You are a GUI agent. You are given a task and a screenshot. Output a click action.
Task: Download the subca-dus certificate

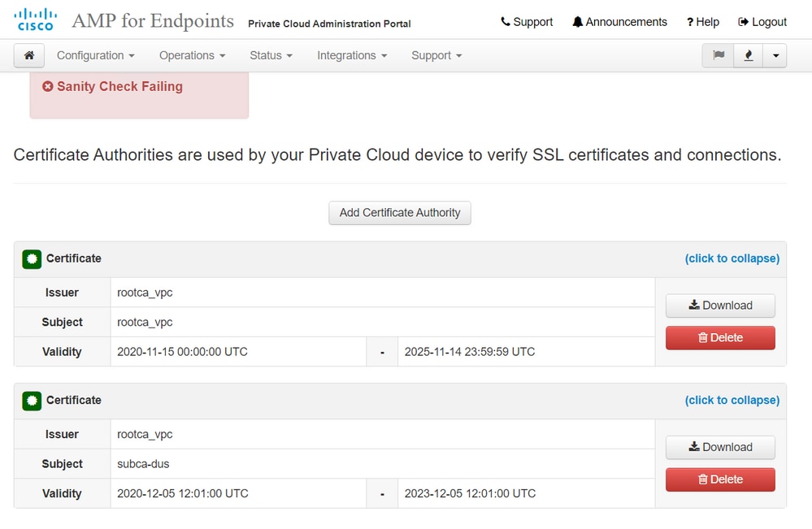click(x=720, y=447)
